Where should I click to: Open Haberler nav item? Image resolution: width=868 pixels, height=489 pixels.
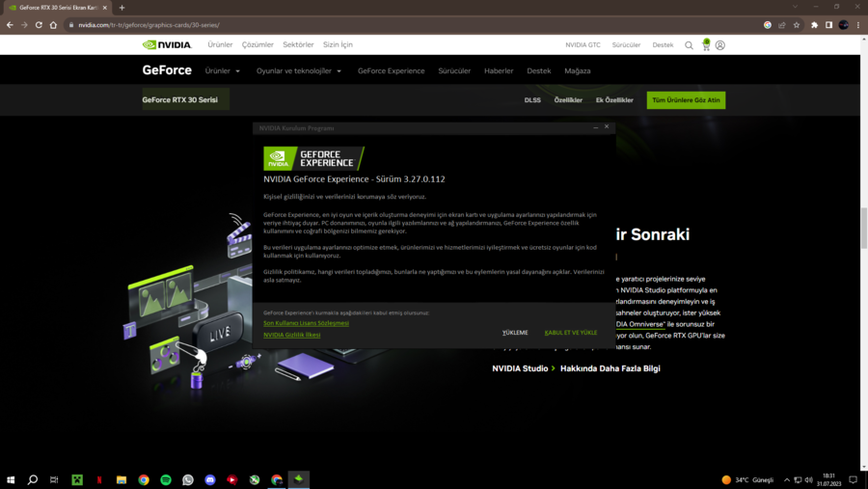[499, 70]
